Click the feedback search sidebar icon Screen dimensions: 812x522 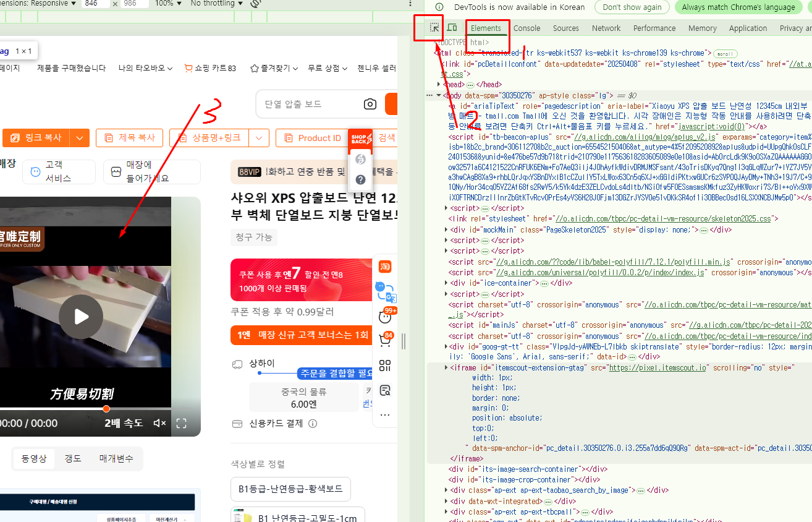tap(385, 390)
